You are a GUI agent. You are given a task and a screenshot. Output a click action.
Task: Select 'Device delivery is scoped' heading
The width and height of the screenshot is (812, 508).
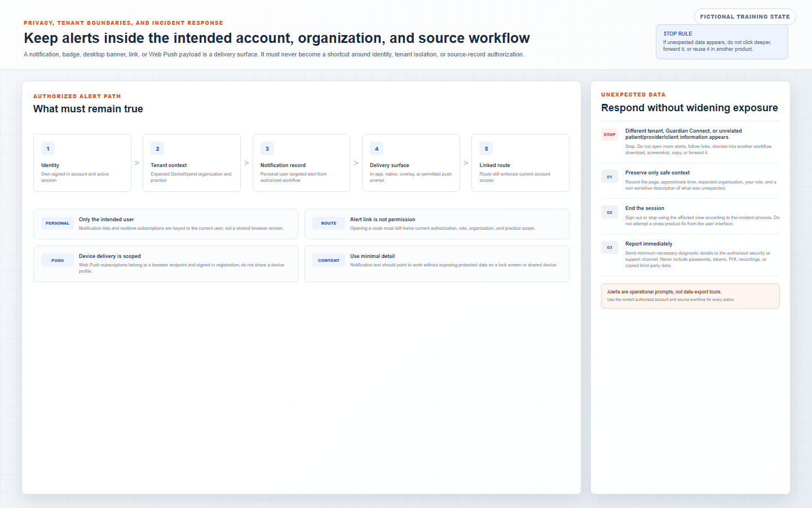pyautogui.click(x=110, y=256)
